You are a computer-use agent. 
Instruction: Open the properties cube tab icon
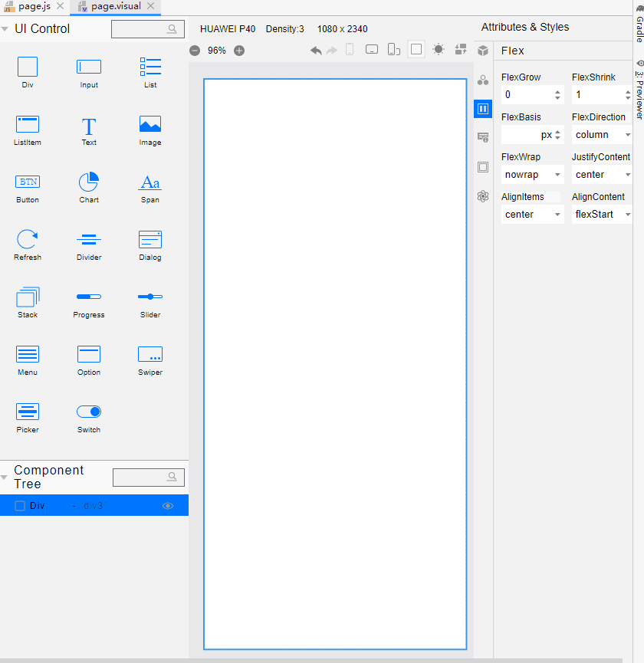pos(483,51)
